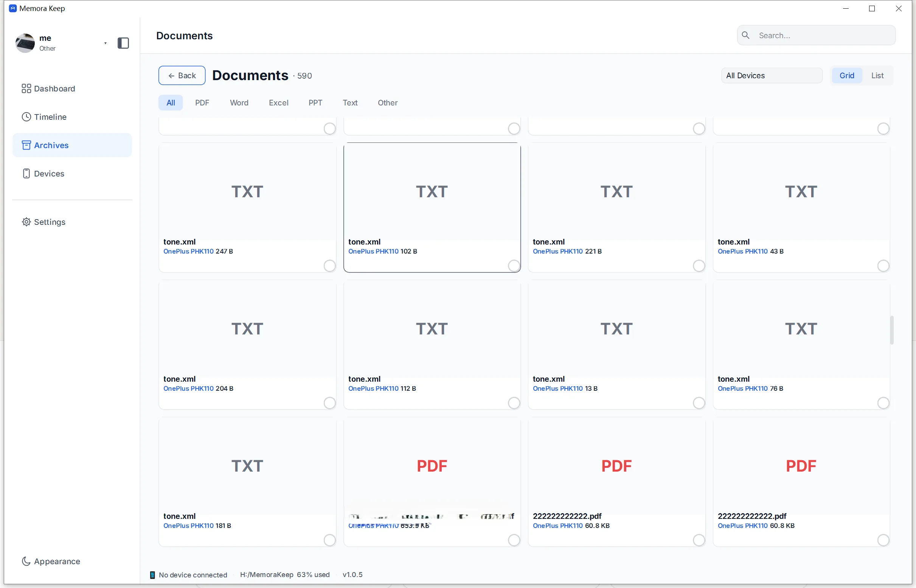Select the Other filter tab
The image size is (916, 588).
(388, 103)
